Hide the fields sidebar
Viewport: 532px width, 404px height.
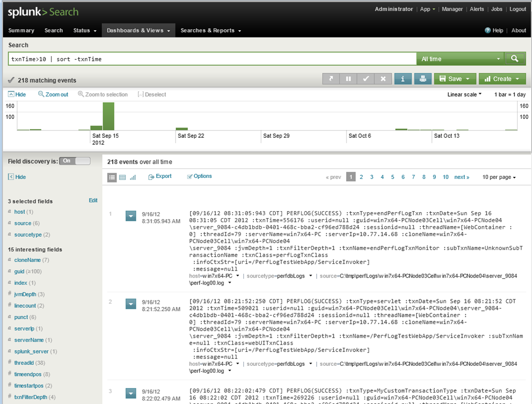click(17, 177)
